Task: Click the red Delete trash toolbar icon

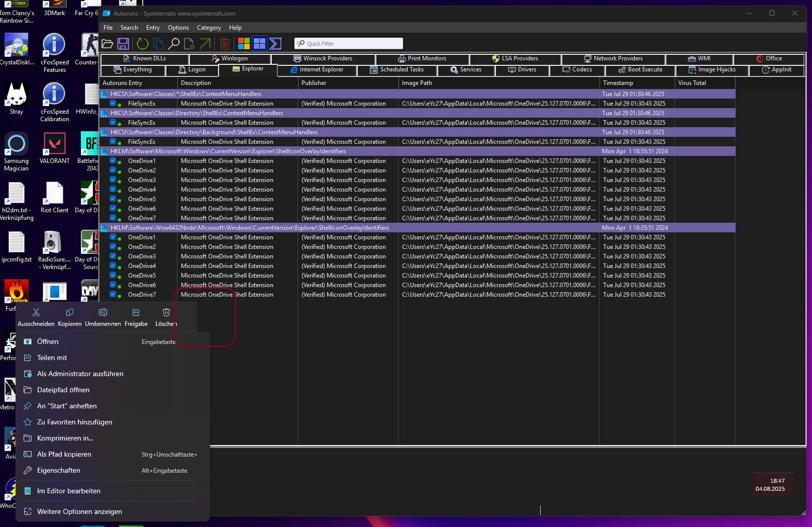Action: (225, 44)
